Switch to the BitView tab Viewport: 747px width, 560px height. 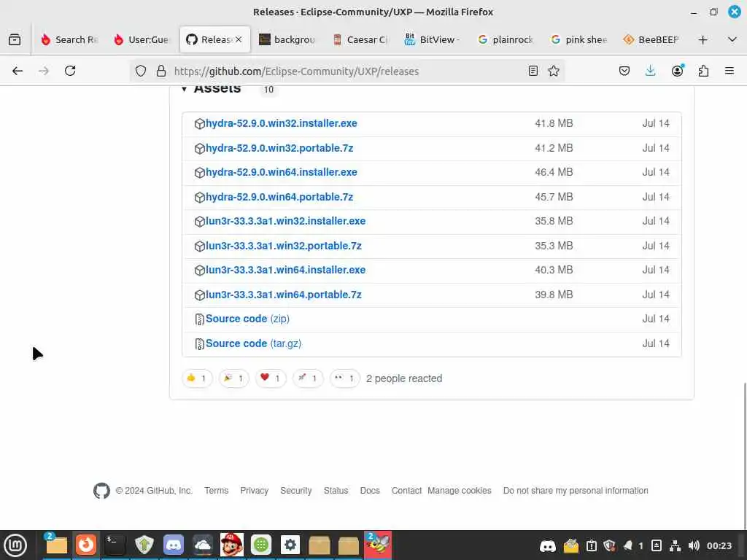tap(433, 39)
